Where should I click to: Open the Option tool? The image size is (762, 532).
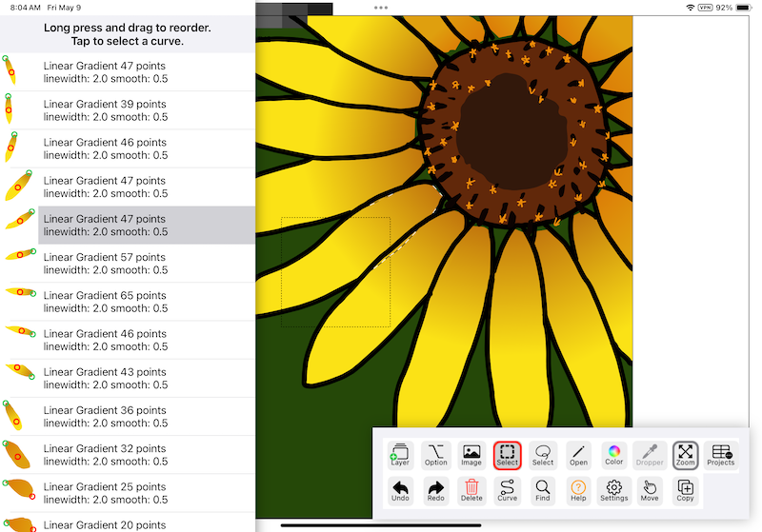coord(436,455)
